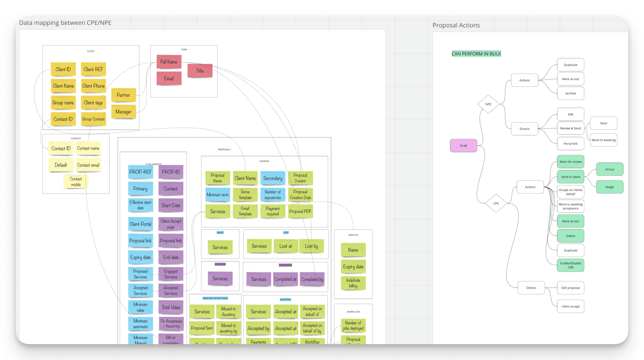Select the Enable/Disable CRB node
644x360 pixels.
click(570, 265)
